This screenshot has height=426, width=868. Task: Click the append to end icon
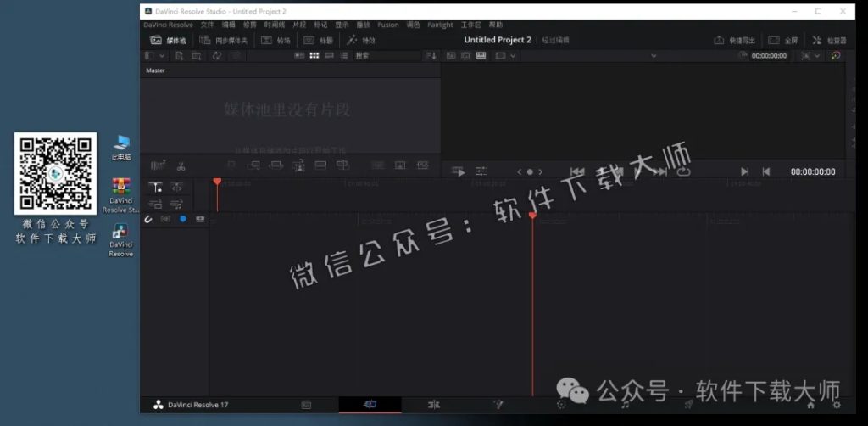tap(253, 165)
